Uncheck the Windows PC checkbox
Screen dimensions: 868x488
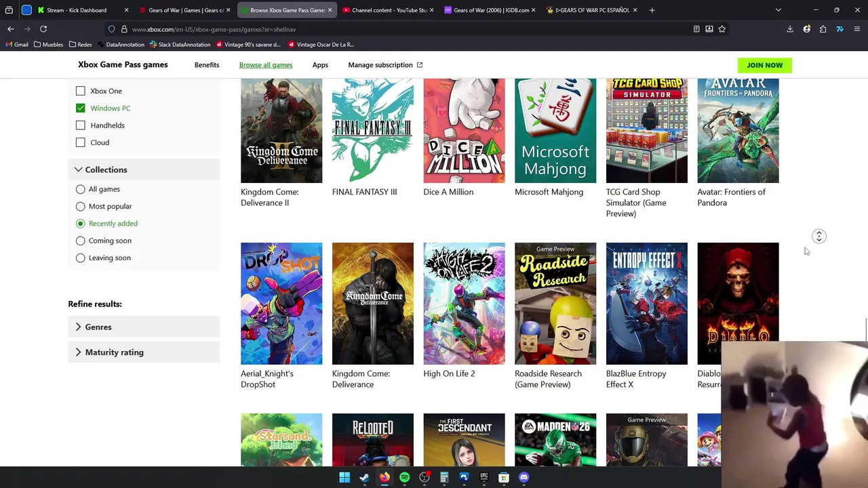pos(81,108)
